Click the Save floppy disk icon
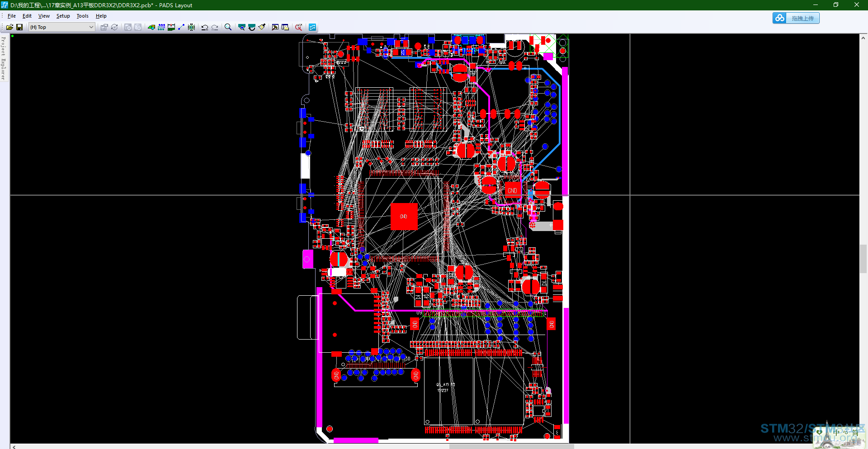Screen dimensions: 868x449 pyautogui.click(x=19, y=27)
